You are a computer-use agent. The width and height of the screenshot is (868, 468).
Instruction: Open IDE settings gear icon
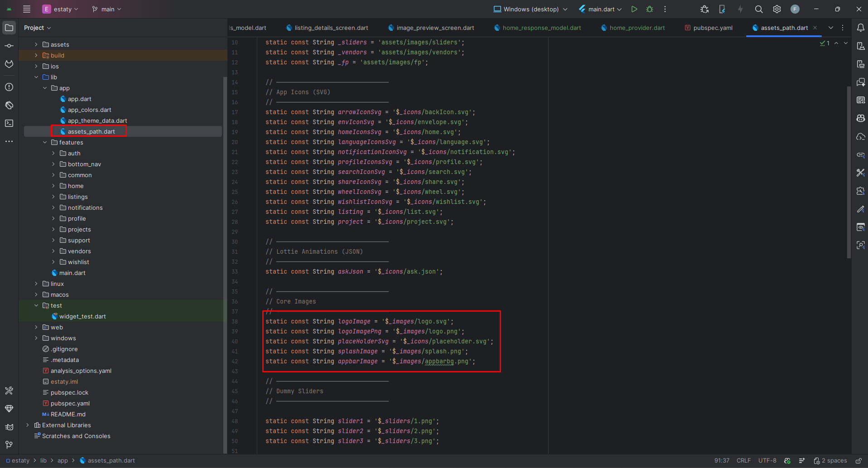click(777, 9)
